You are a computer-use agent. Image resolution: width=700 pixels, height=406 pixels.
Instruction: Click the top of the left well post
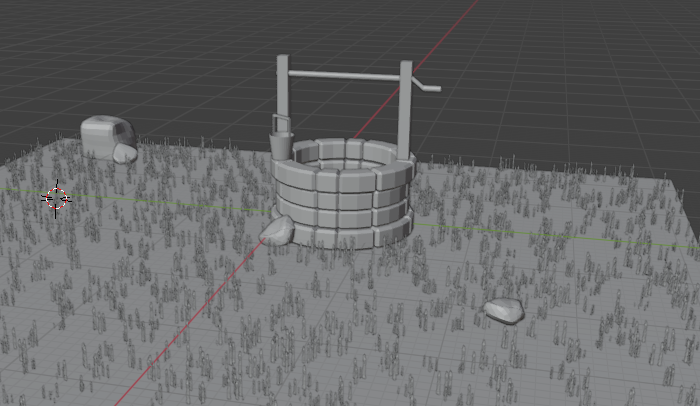coord(283,59)
